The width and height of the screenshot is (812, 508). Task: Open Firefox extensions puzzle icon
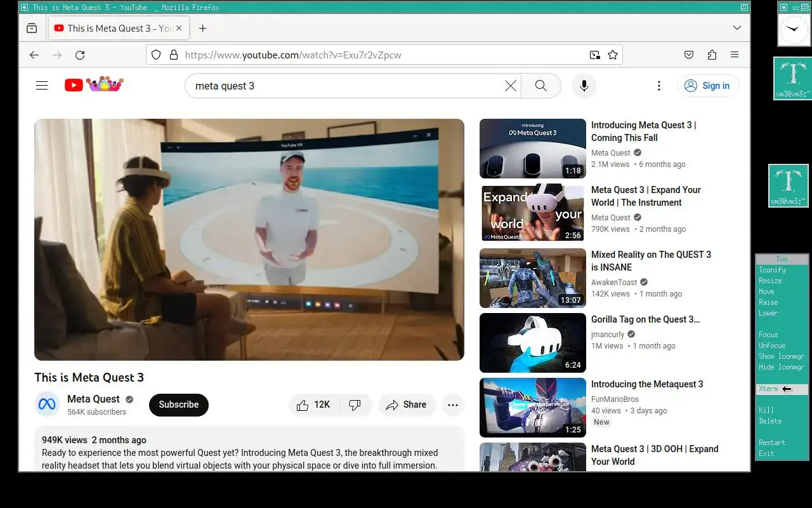click(x=712, y=55)
